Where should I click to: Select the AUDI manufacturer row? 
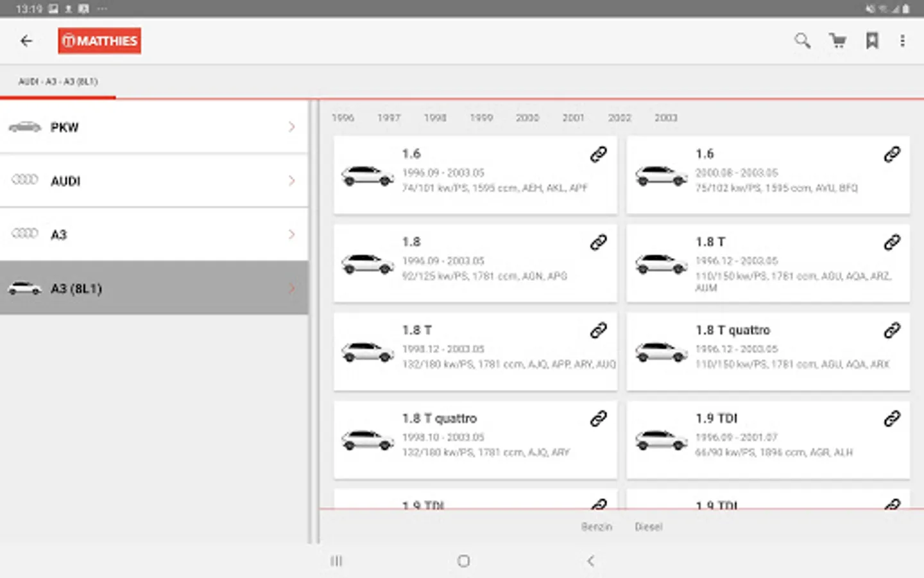[154, 180]
